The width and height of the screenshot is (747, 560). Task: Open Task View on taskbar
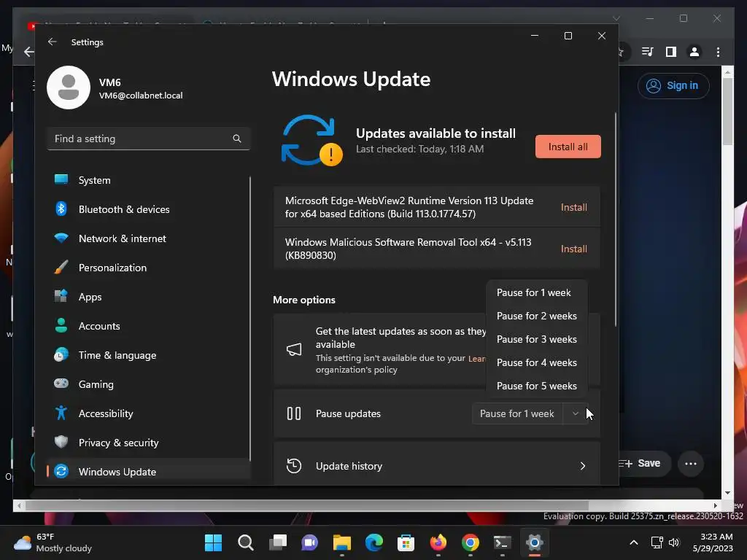click(278, 542)
